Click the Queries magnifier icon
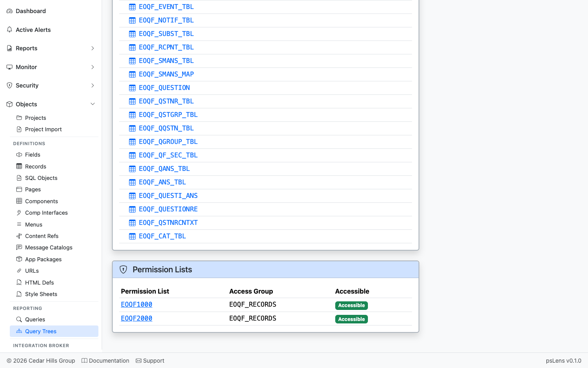Screen dimensions: 588x368 19,319
